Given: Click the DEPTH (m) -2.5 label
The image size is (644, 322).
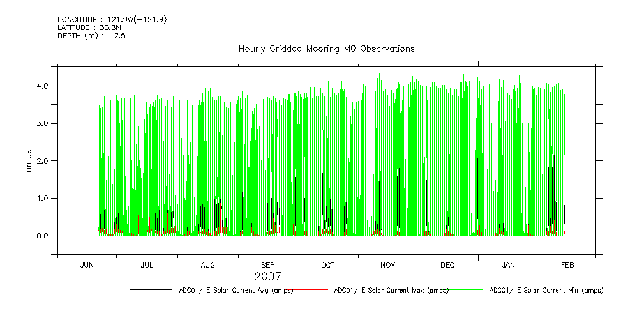Looking at the screenshot, I should pyautogui.click(x=91, y=36).
